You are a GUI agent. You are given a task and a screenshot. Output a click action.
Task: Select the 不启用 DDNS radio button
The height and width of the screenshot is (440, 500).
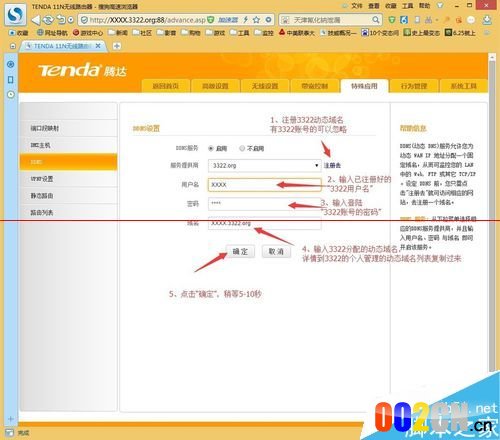click(242, 149)
